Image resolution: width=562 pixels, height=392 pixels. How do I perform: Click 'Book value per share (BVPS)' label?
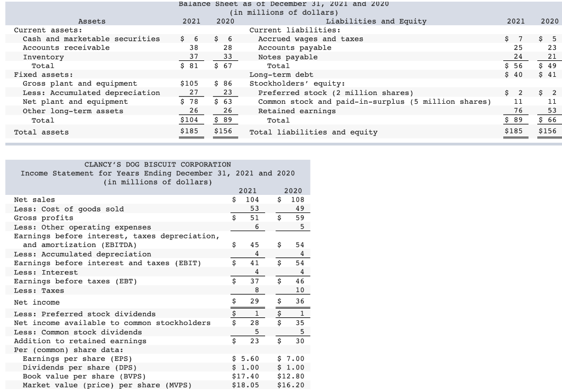[84, 377]
